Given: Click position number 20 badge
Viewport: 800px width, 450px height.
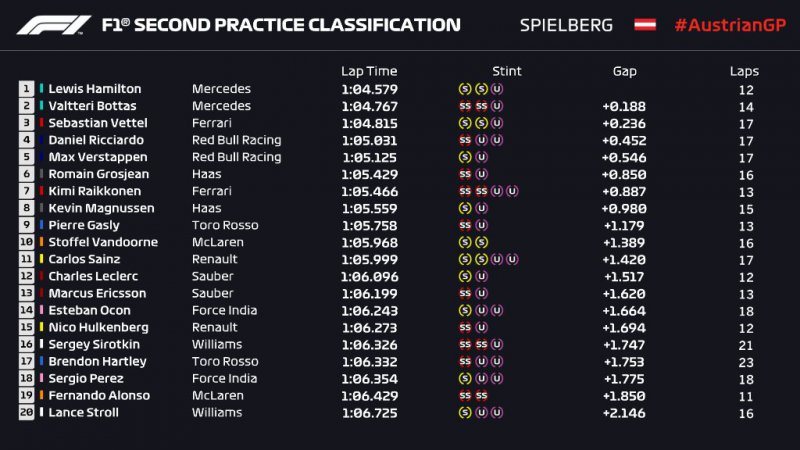Looking at the screenshot, I should tap(25, 412).
